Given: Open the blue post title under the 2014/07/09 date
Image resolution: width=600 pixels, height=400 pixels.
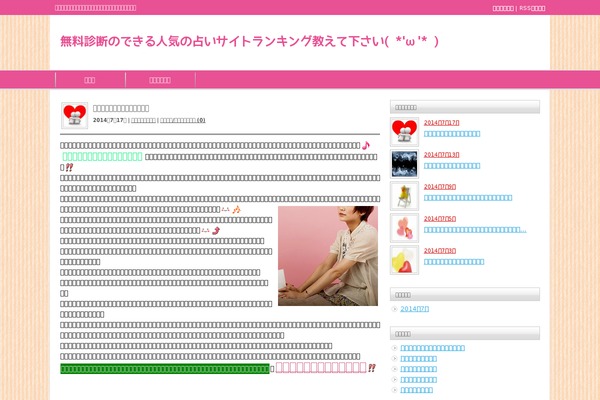Looking at the screenshot, I should (x=468, y=198).
